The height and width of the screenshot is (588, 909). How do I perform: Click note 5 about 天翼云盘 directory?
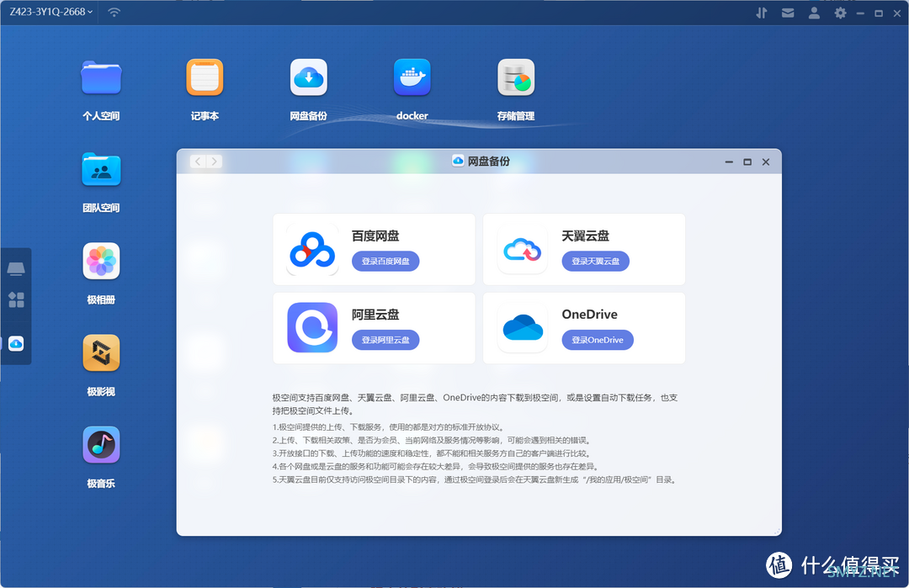click(476, 479)
